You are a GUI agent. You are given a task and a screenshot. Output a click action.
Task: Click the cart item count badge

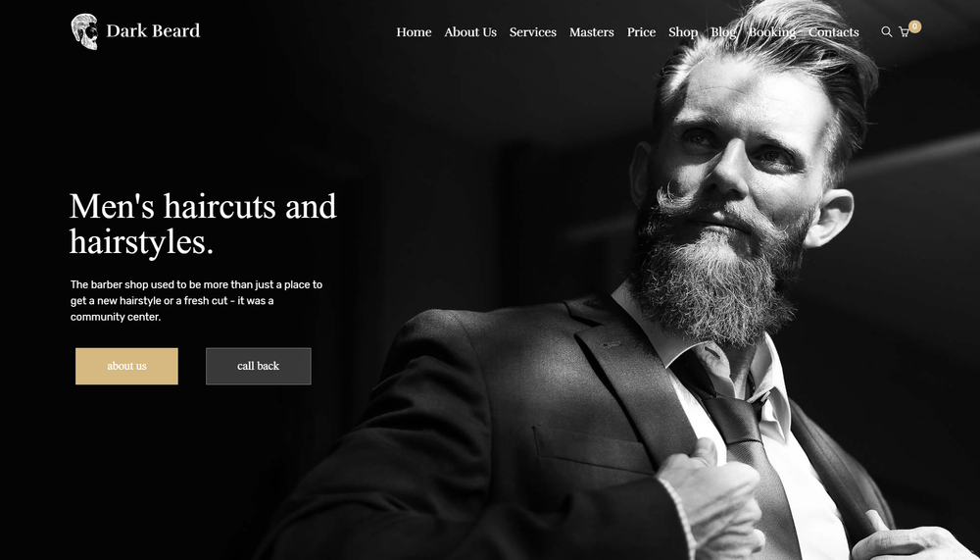tap(915, 26)
